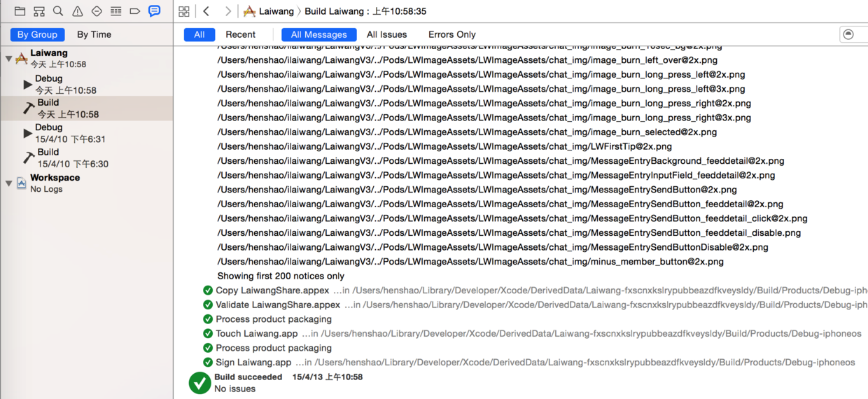
Task: Open the Issue navigator warning icon
Action: 78,11
